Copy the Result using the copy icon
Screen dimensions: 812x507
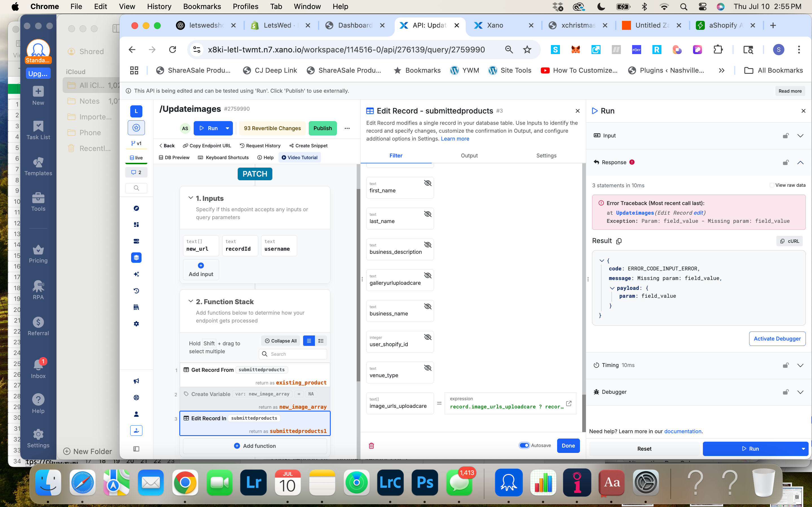[x=619, y=241]
